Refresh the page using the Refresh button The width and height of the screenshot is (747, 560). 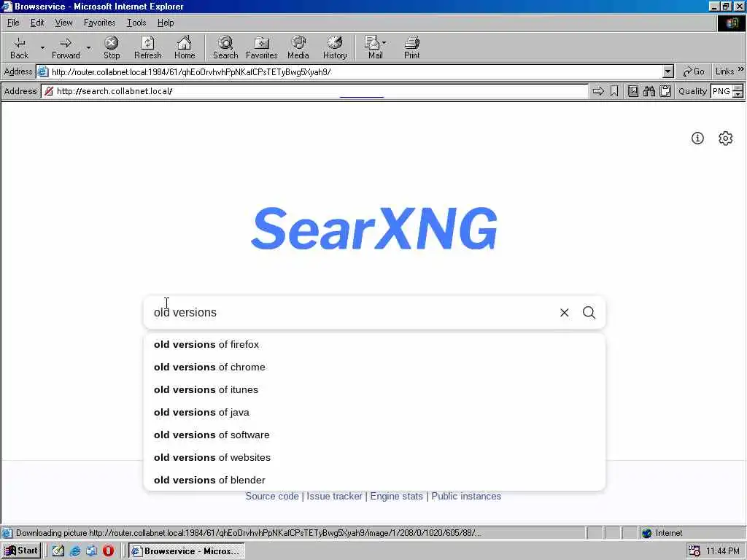click(x=147, y=47)
